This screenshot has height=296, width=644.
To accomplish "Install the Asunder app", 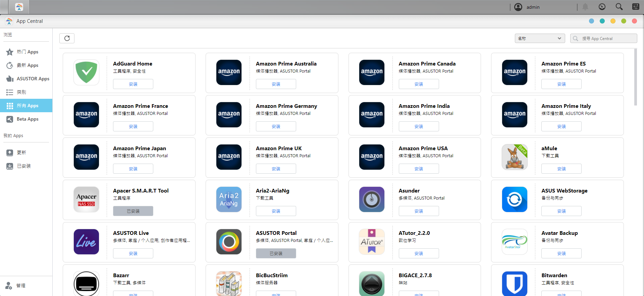I will [x=419, y=211].
